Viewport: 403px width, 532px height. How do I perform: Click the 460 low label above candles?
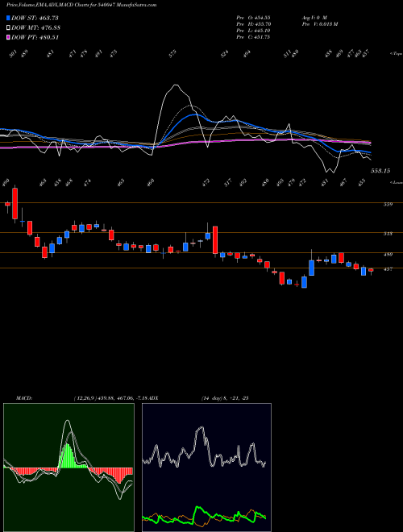point(151,181)
